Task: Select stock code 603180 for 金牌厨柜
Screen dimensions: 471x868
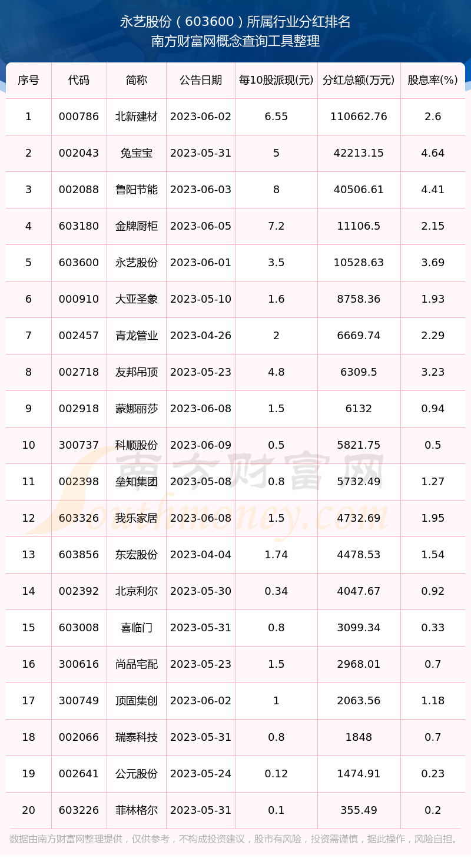Action: click(x=79, y=226)
